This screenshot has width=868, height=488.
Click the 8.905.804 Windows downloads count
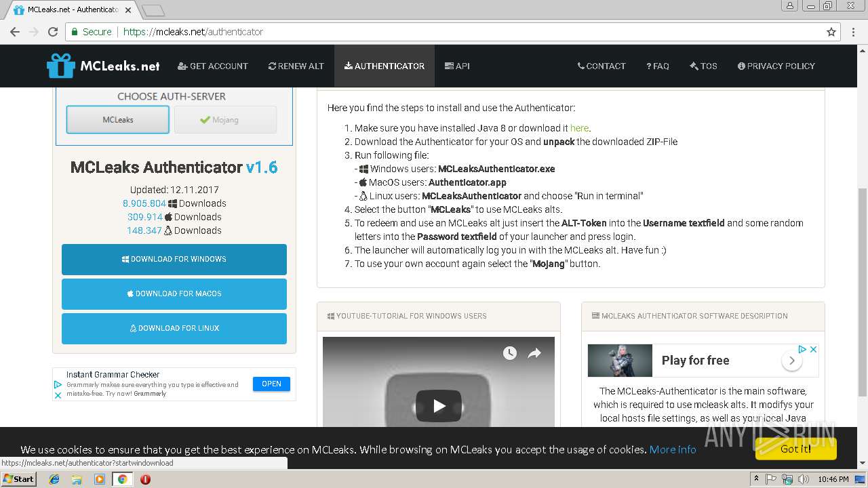pos(144,203)
